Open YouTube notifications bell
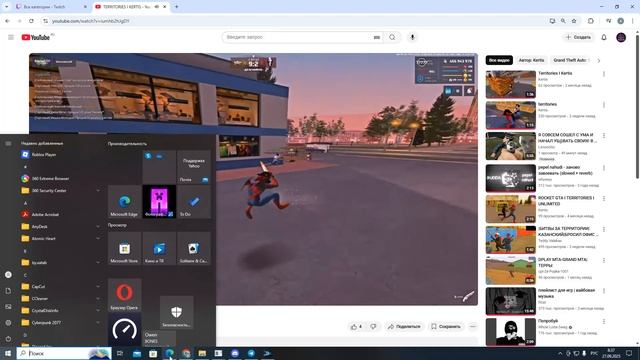Viewport: 640px width, 360px height. [x=604, y=37]
